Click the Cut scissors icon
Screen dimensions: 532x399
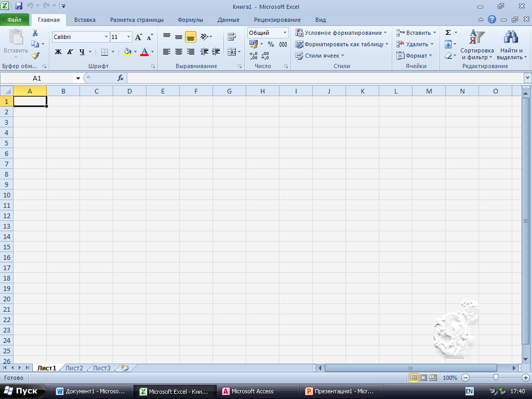35,33
